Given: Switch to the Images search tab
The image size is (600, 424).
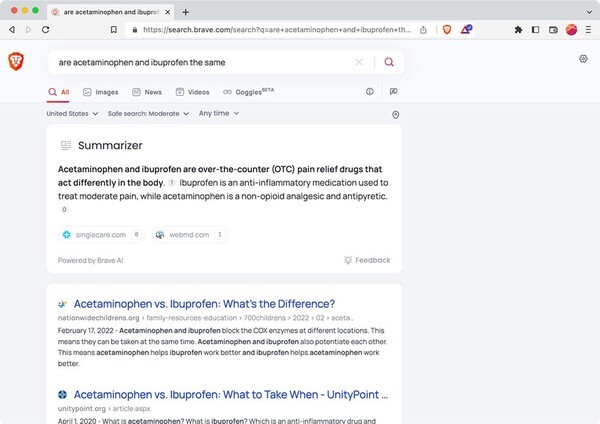Looking at the screenshot, I should [x=101, y=92].
